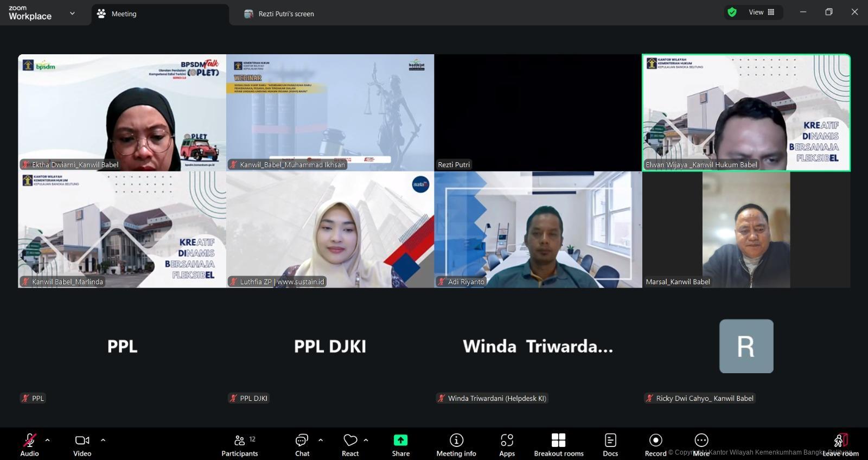Select the PPL DJKI participant tile
Screen dimensions: 868x460
point(330,346)
